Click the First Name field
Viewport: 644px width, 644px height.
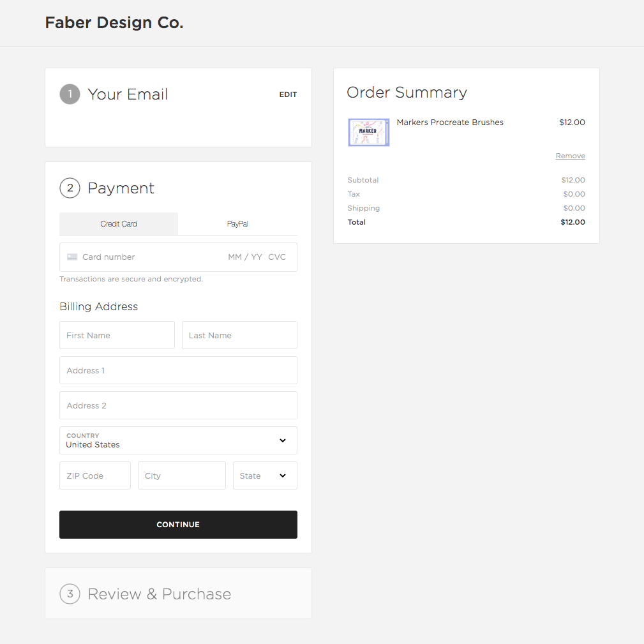[117, 335]
